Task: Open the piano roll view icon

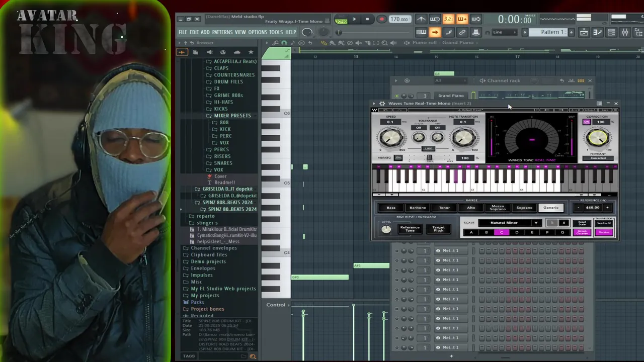Action: [597, 32]
